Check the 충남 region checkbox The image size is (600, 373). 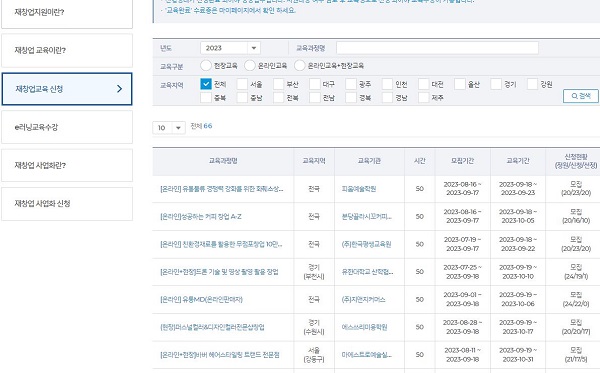coord(242,98)
